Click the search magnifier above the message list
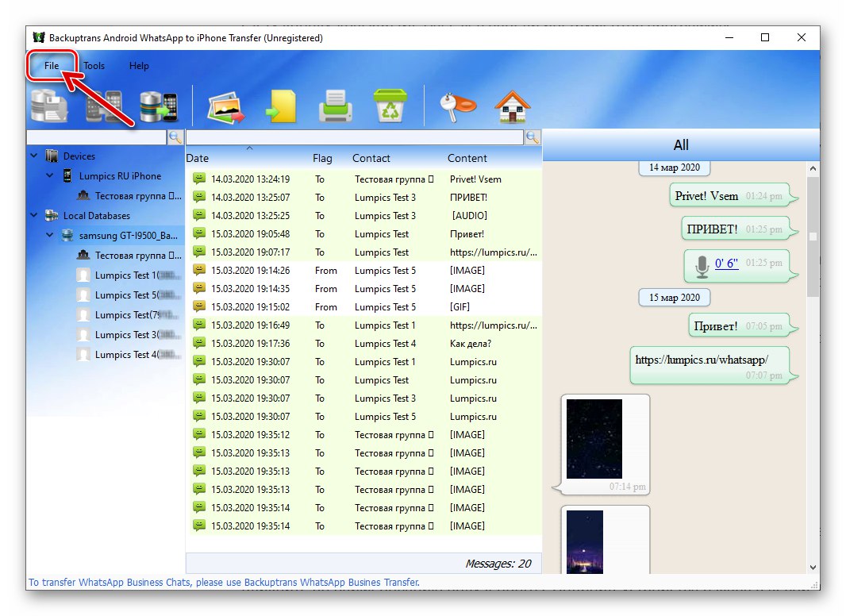Viewport: 846px width, 616px height. pyautogui.click(x=533, y=137)
